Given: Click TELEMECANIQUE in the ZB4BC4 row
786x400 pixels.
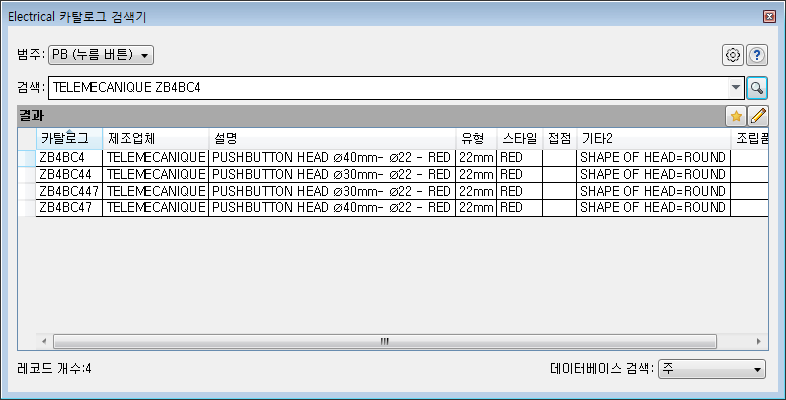Looking at the screenshot, I should [155, 157].
